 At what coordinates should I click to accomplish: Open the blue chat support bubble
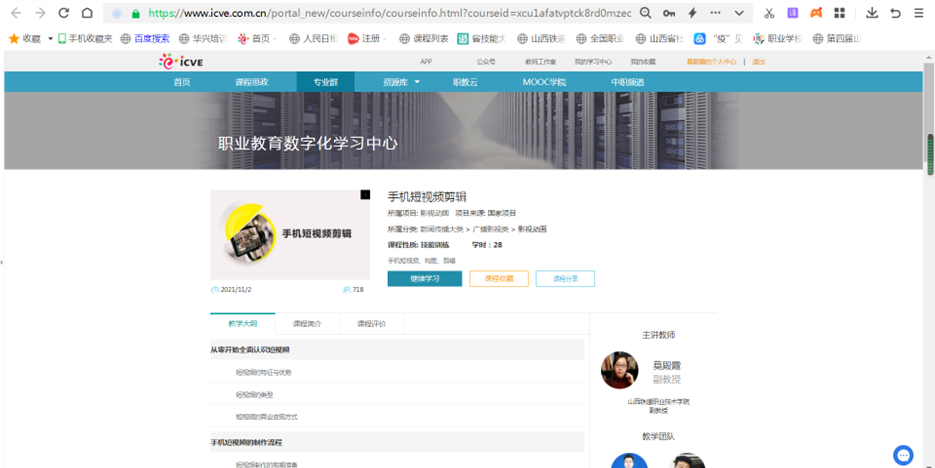click(x=903, y=455)
